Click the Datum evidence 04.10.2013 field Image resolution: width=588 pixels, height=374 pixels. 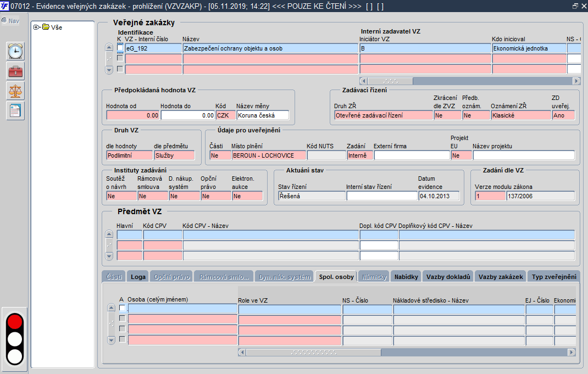pos(439,196)
